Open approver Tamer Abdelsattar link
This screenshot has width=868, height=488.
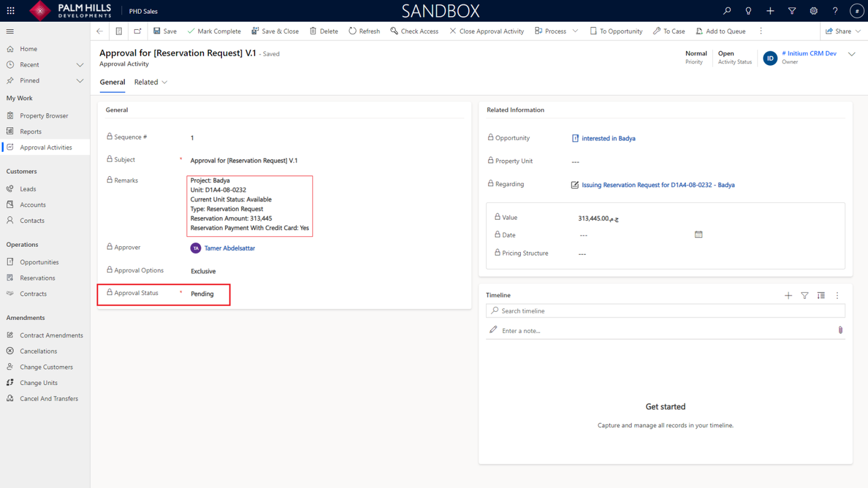click(229, 248)
